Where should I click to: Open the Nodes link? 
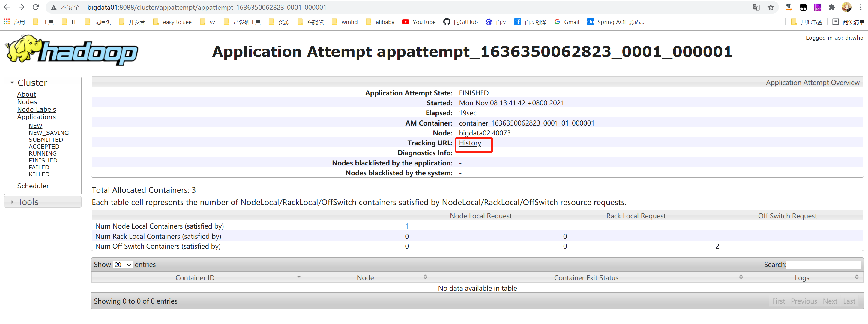[27, 102]
